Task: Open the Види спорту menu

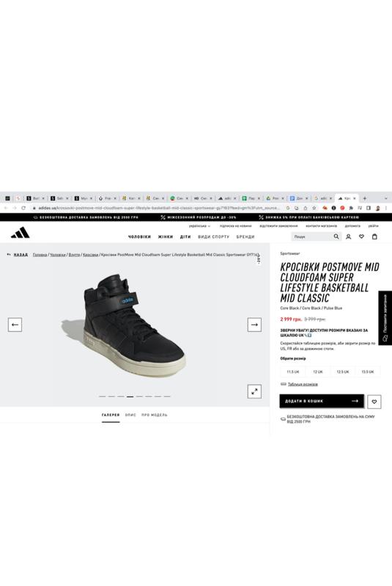Action: tap(213, 237)
